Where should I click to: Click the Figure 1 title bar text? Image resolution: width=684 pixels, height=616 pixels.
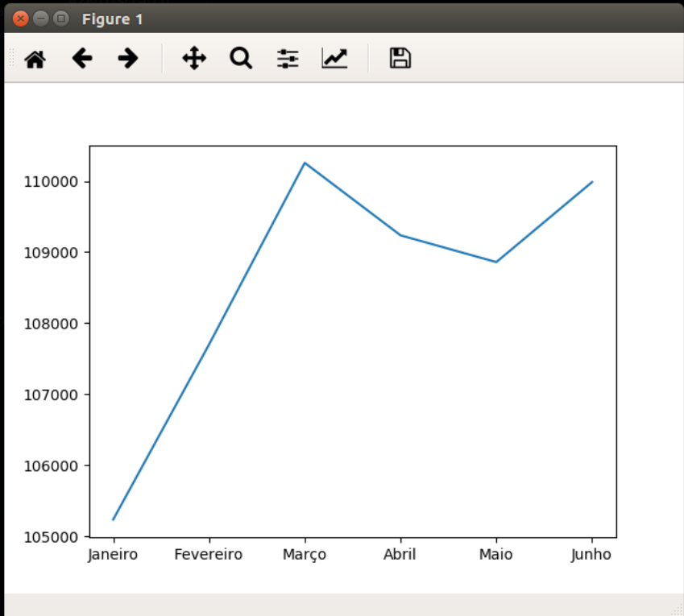(x=112, y=19)
